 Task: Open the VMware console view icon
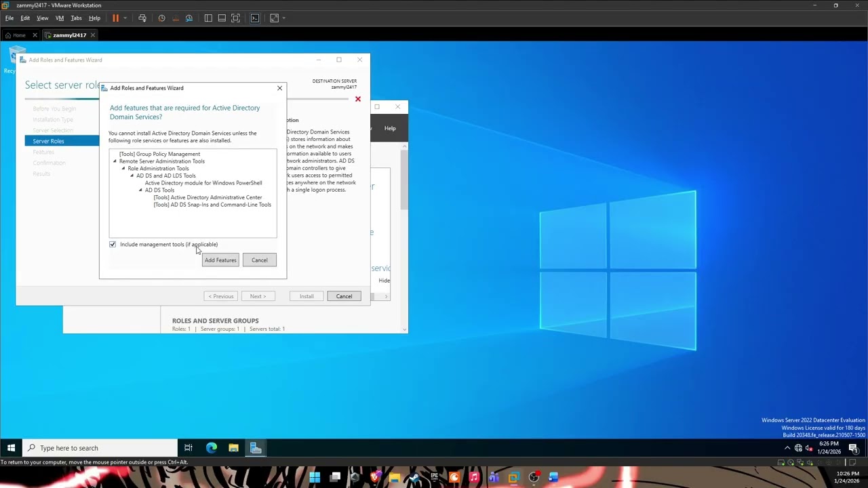click(x=255, y=18)
